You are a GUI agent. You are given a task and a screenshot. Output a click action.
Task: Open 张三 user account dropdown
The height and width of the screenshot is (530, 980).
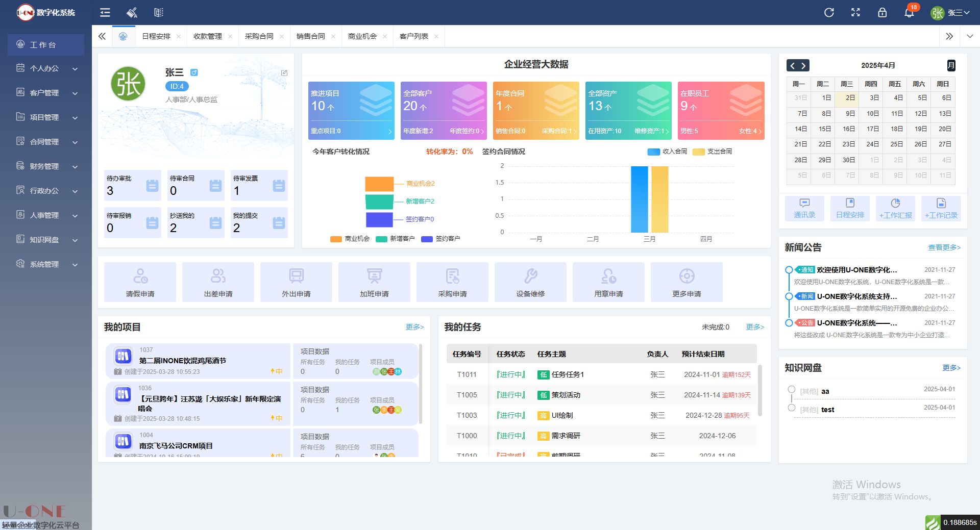tap(949, 13)
